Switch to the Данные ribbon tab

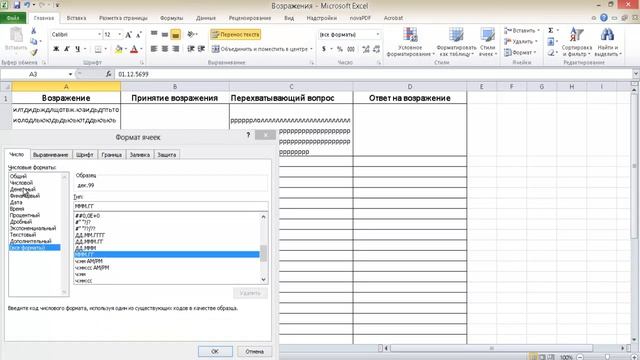click(x=206, y=18)
